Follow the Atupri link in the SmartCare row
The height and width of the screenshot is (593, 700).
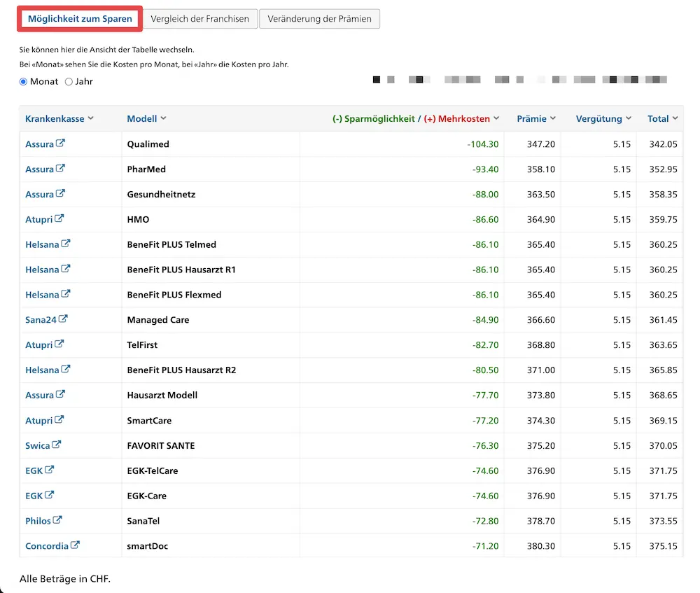coord(38,421)
